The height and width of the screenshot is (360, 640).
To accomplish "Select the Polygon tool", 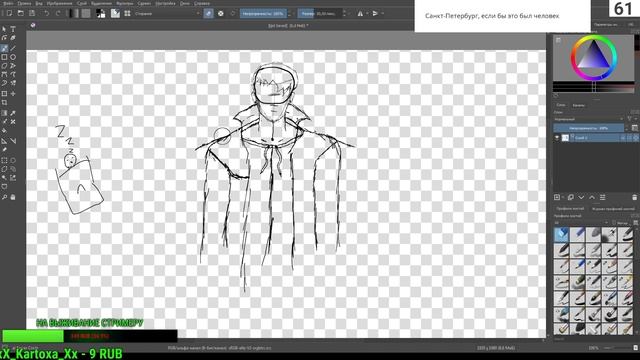I will pyautogui.click(x=4, y=66).
